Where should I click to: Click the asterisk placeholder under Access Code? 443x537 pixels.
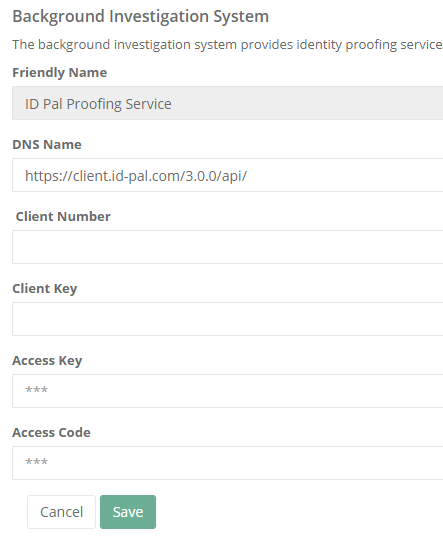click(37, 462)
